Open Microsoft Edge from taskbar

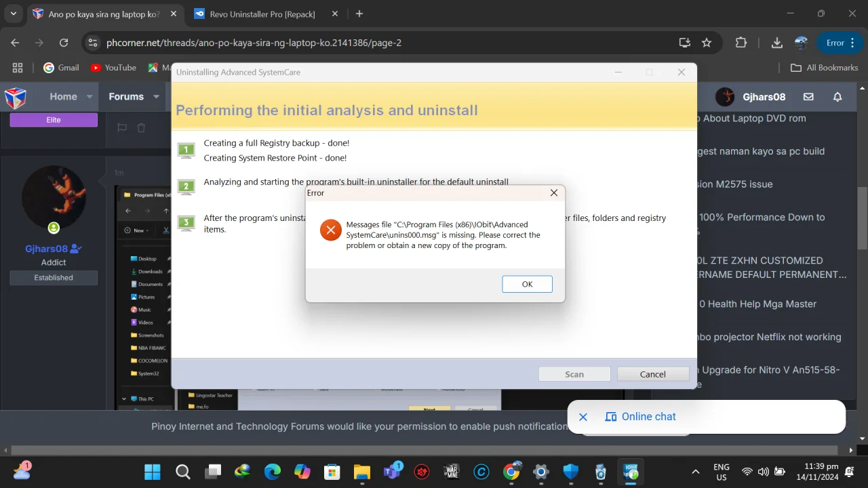273,472
